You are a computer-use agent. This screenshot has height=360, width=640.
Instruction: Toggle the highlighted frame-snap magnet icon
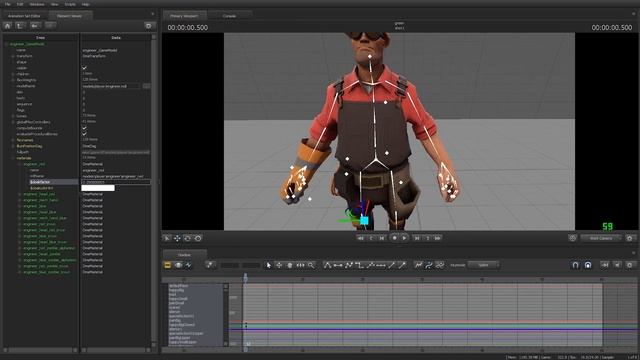tap(588, 265)
